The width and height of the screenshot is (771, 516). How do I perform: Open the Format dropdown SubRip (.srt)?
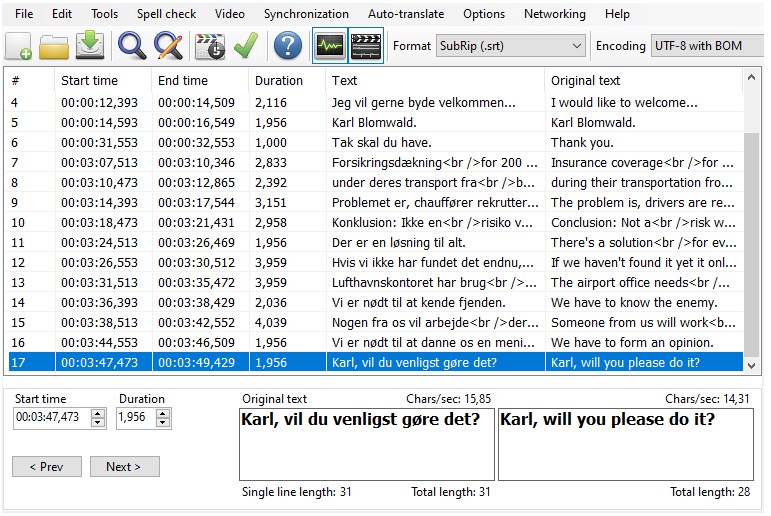click(510, 46)
